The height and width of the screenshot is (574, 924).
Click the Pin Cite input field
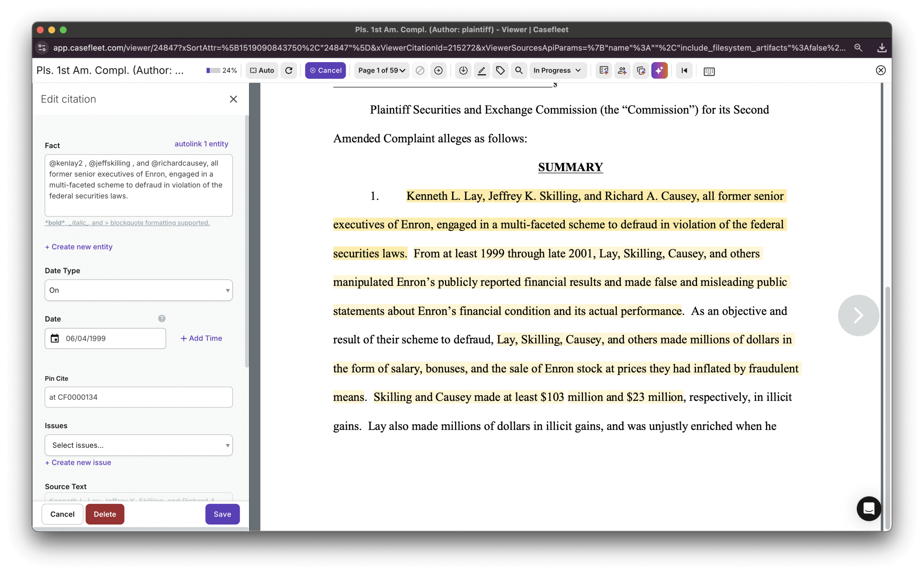(x=139, y=397)
